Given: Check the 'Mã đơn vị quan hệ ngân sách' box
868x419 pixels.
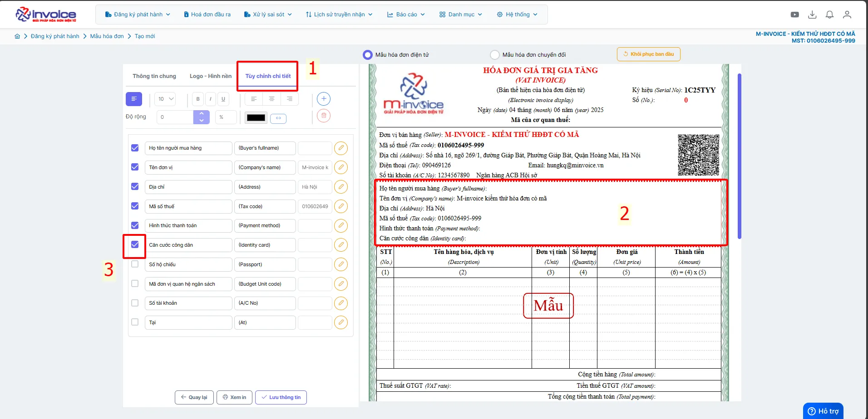Looking at the screenshot, I should tap(135, 283).
